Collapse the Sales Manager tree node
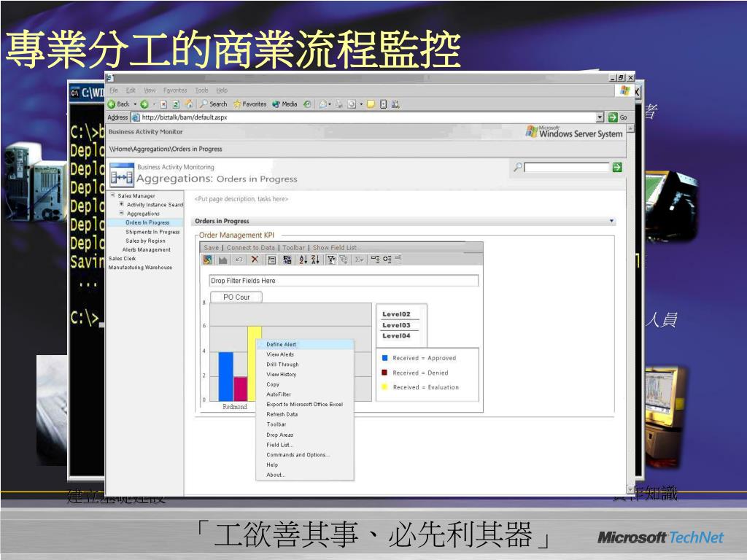The height and width of the screenshot is (560, 747). [113, 195]
